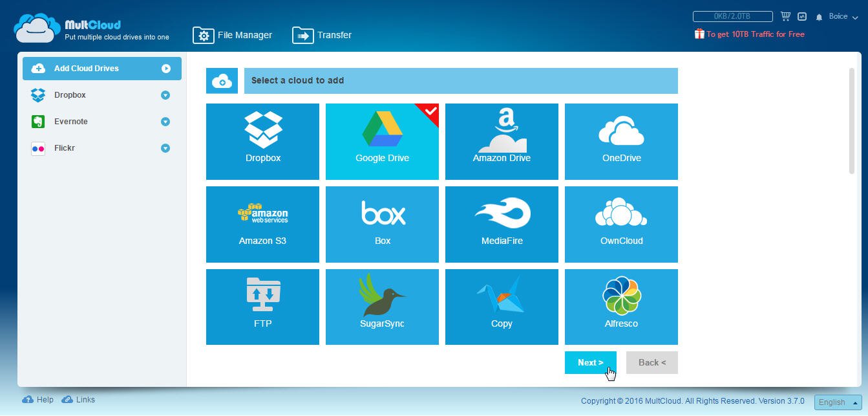
Task: Click Next to see more clouds
Action: point(590,362)
